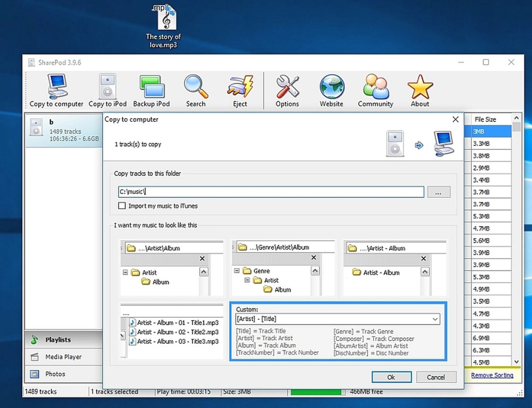This screenshot has width=532, height=408.
Task: Browse for folder with the ... button
Action: point(439,192)
